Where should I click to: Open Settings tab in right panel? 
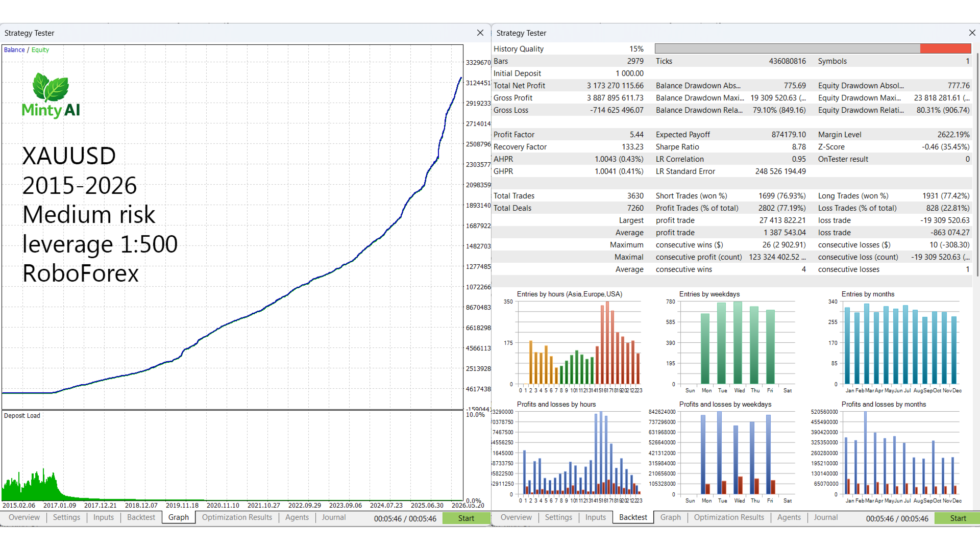coord(558,517)
